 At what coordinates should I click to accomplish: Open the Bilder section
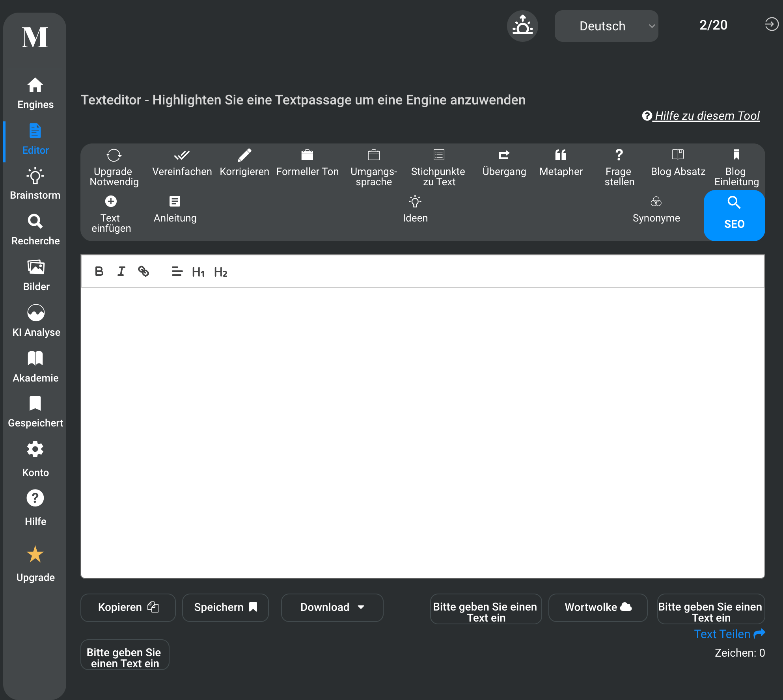coord(36,276)
